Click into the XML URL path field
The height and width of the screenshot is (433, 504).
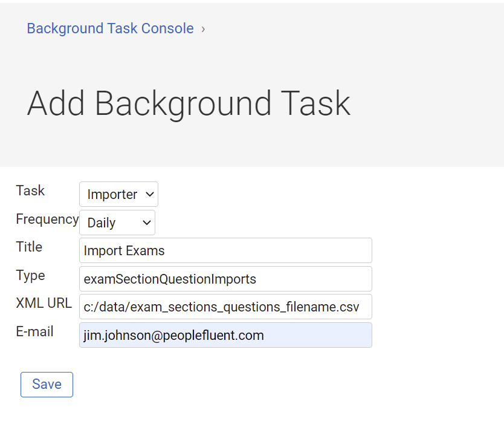pos(225,307)
